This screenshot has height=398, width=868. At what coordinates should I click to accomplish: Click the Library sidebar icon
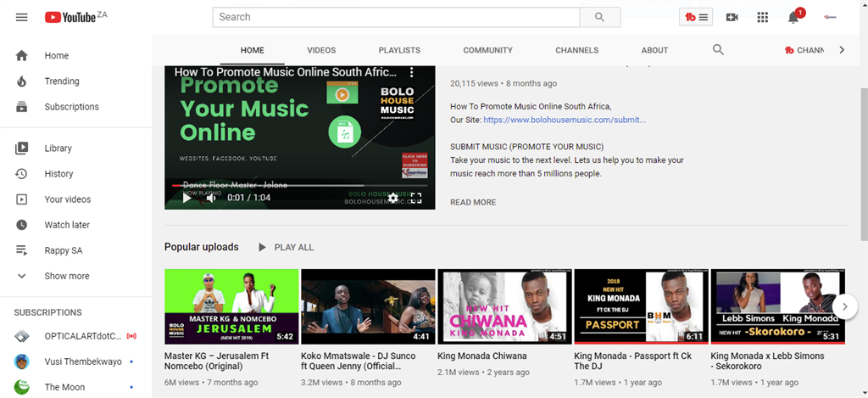[x=21, y=148]
